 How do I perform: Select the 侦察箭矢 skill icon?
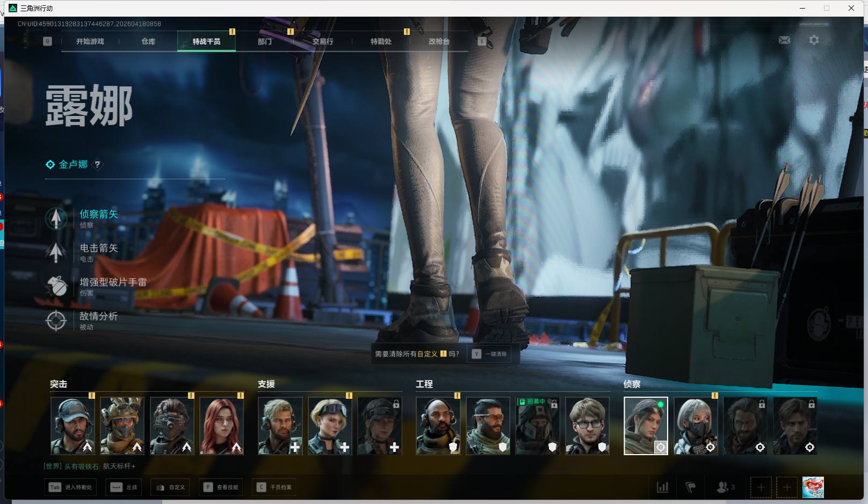[x=56, y=218]
